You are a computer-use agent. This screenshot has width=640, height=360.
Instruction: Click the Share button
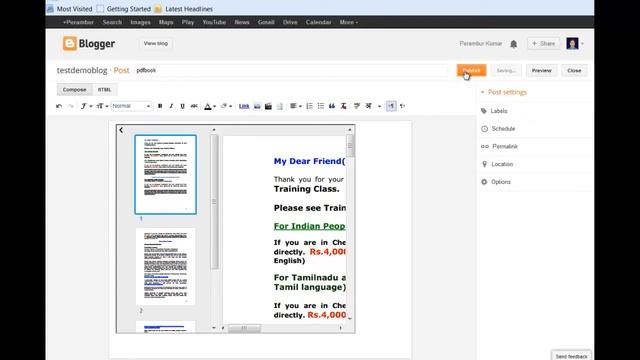543,43
